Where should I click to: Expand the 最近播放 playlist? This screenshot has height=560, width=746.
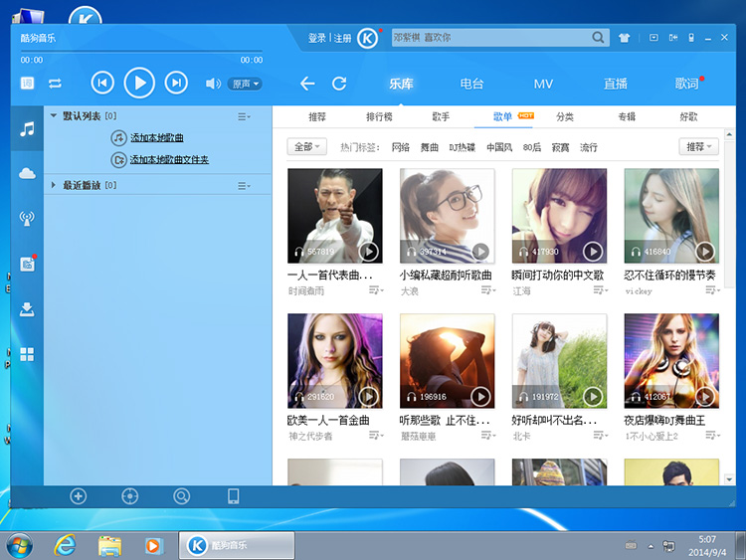[54, 185]
